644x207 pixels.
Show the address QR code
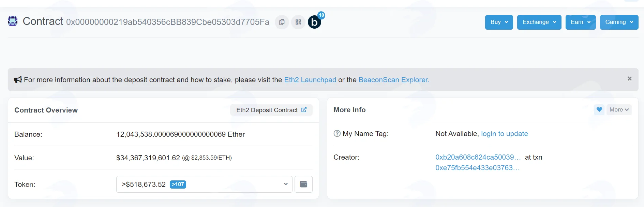[298, 22]
